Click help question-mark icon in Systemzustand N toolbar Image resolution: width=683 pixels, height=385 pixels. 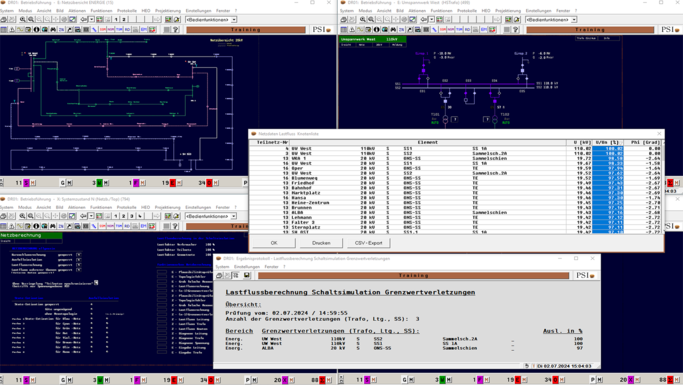tap(176, 226)
